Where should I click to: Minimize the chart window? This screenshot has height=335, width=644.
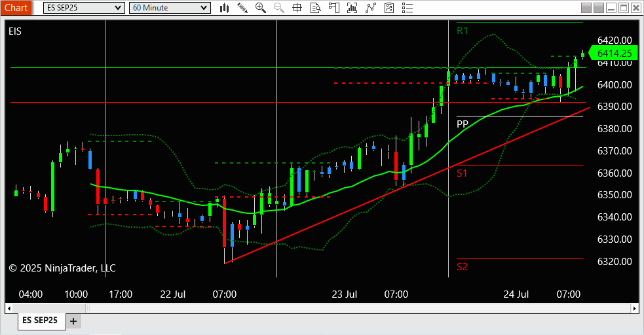(x=611, y=8)
